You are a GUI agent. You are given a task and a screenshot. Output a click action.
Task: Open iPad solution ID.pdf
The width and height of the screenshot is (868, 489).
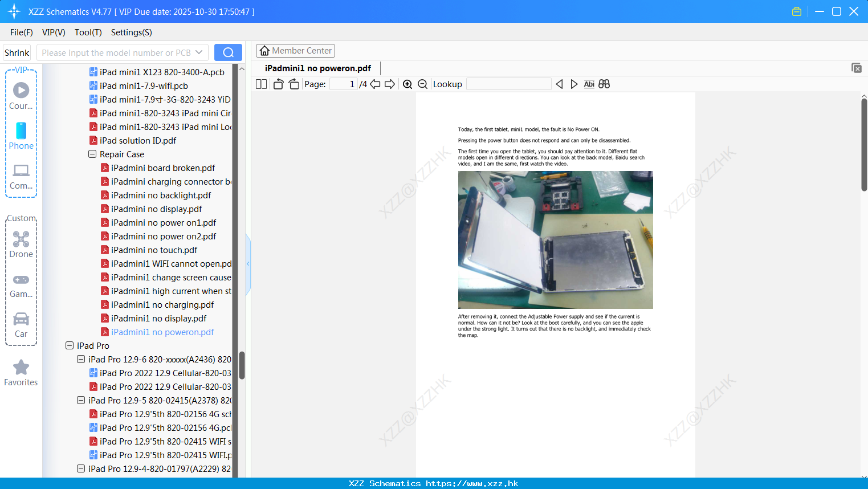[137, 141]
